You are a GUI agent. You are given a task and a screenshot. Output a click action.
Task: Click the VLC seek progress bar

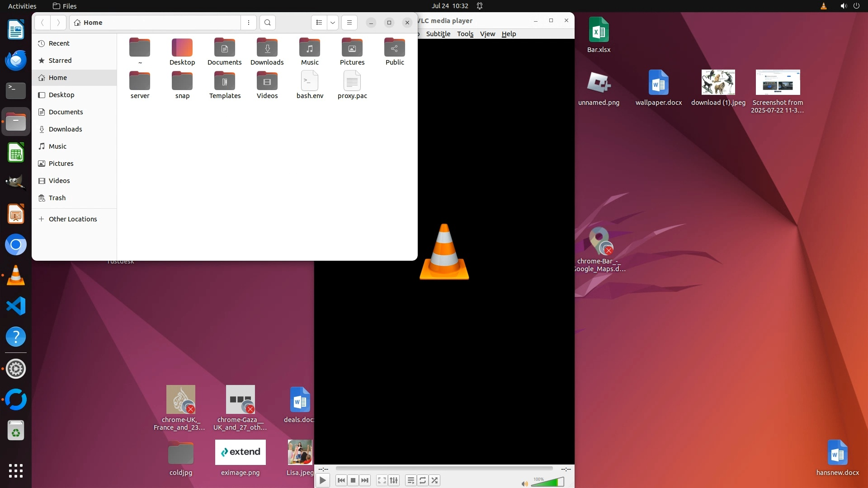point(444,469)
